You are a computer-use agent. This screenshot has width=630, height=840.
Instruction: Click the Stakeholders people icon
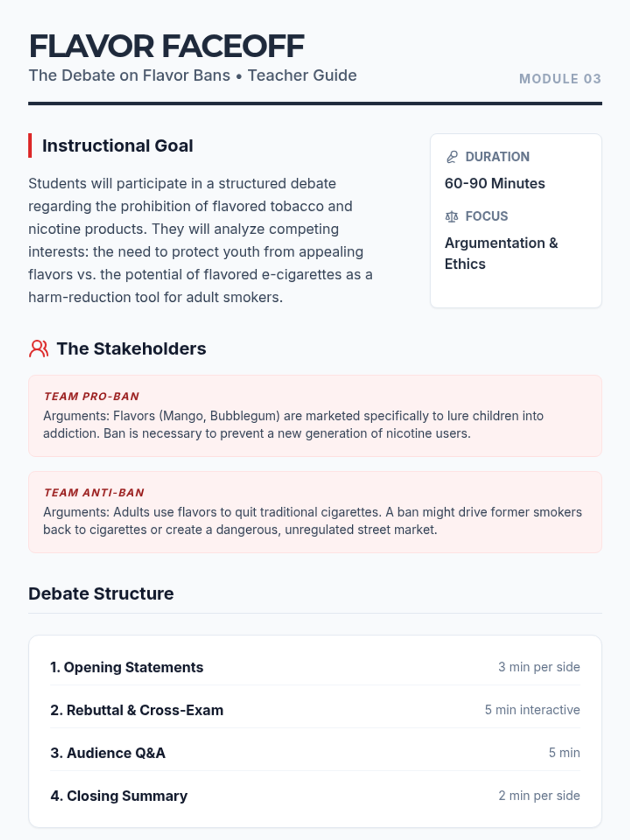pos(38,349)
